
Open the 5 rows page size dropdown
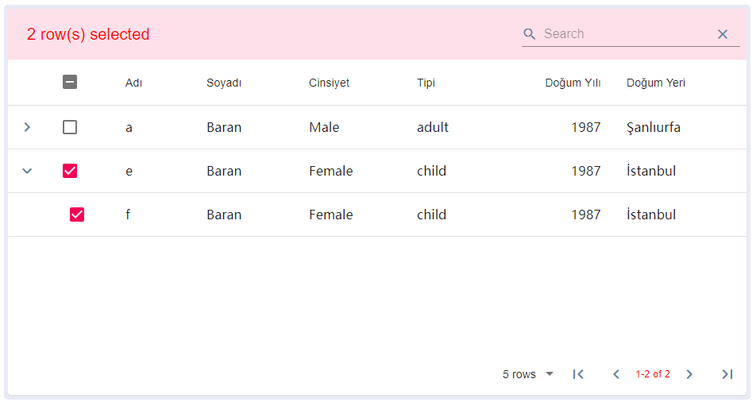pyautogui.click(x=528, y=374)
